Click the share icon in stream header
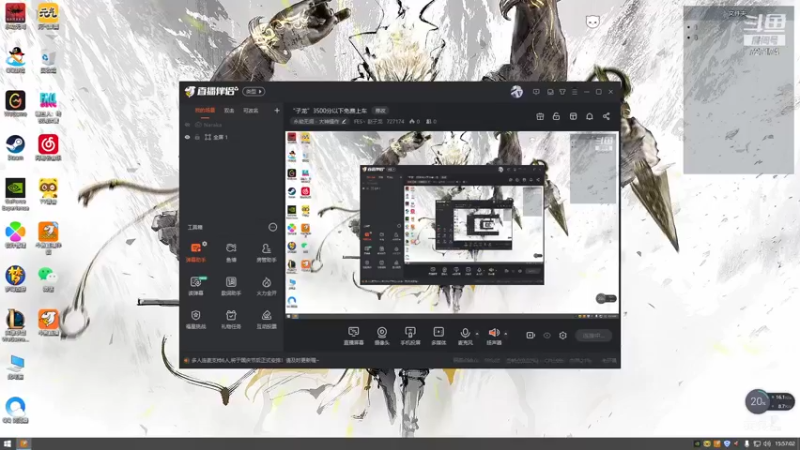The image size is (800, 450). (606, 116)
